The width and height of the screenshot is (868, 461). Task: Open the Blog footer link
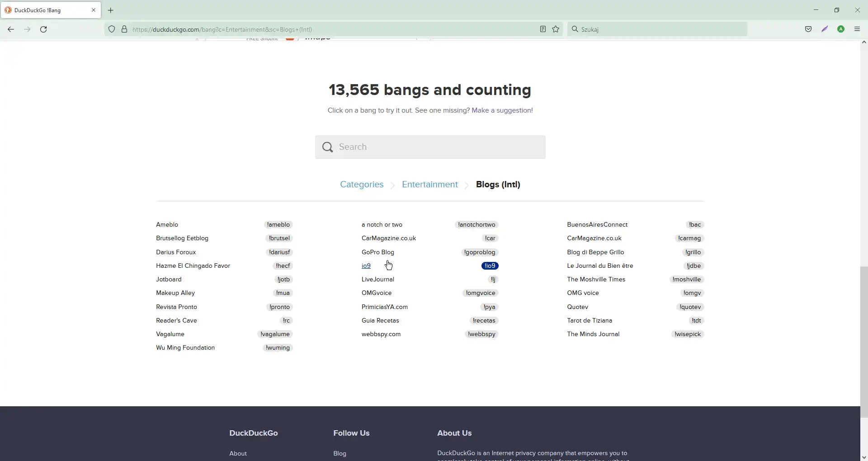click(x=340, y=454)
